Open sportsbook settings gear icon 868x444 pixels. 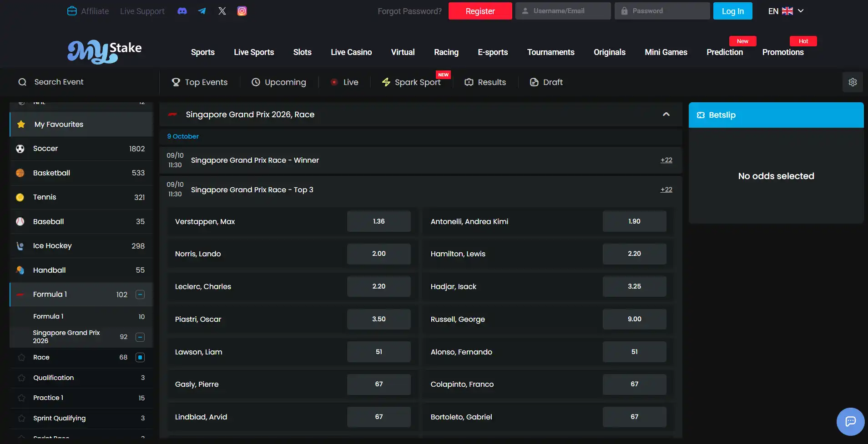pyautogui.click(x=853, y=82)
